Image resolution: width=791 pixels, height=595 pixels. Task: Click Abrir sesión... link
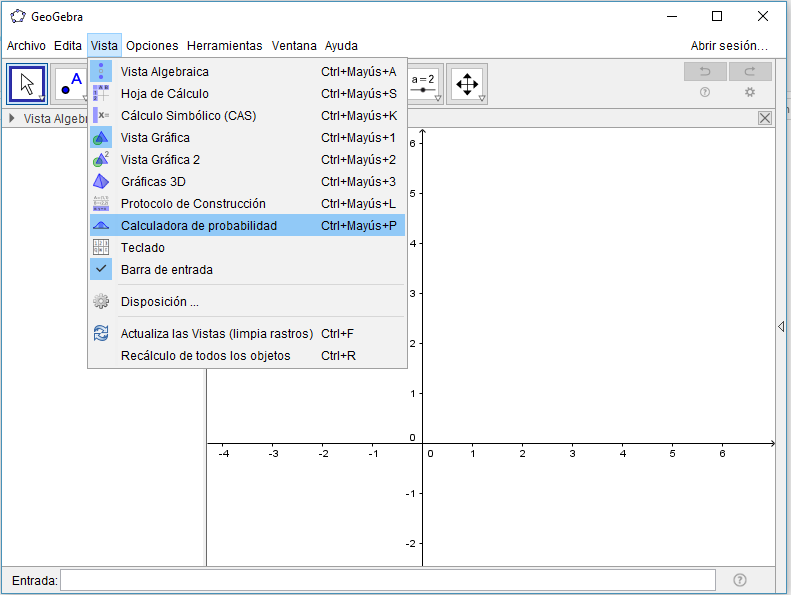tap(729, 46)
